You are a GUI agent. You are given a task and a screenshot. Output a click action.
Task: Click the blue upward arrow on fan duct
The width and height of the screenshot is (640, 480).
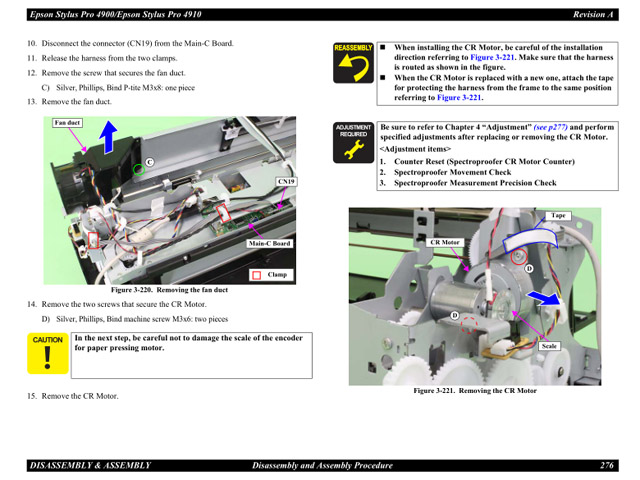(x=110, y=137)
